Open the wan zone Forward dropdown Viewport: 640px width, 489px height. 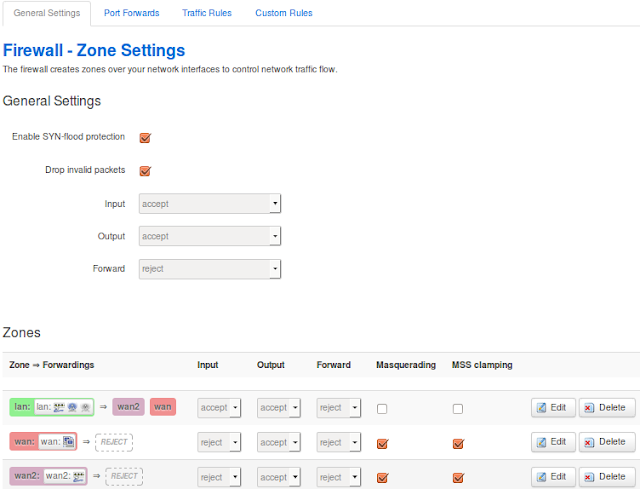point(339,442)
